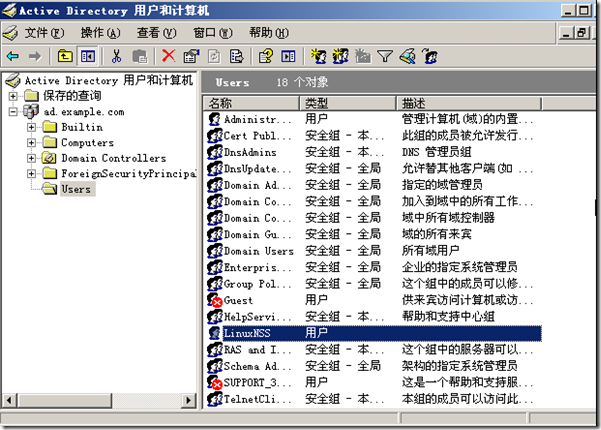Click the ad.example.com domain icon

[x=31, y=112]
